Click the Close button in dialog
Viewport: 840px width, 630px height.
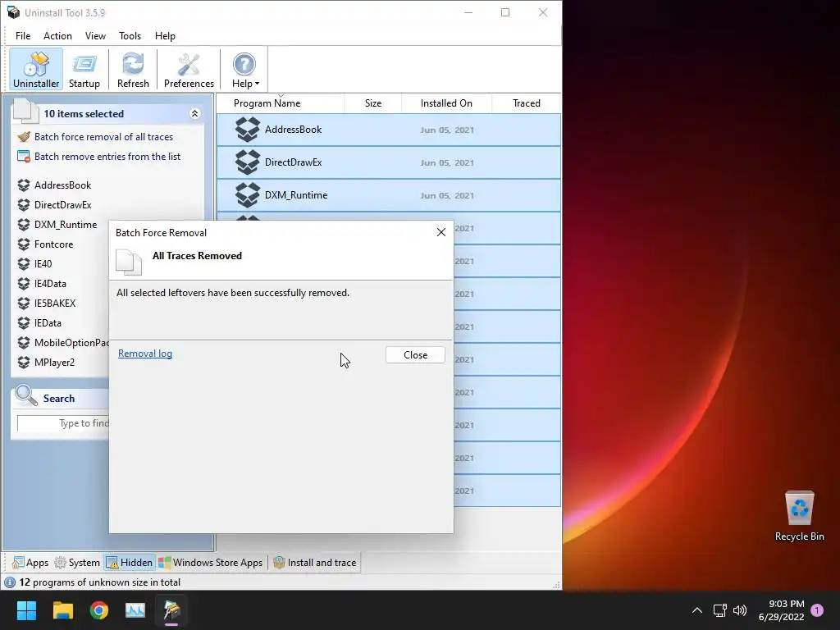pyautogui.click(x=415, y=355)
